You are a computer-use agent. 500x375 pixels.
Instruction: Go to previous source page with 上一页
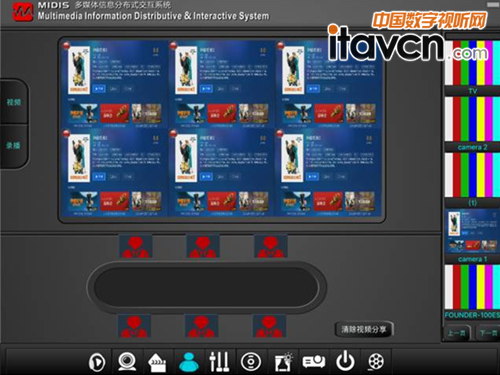point(457,333)
